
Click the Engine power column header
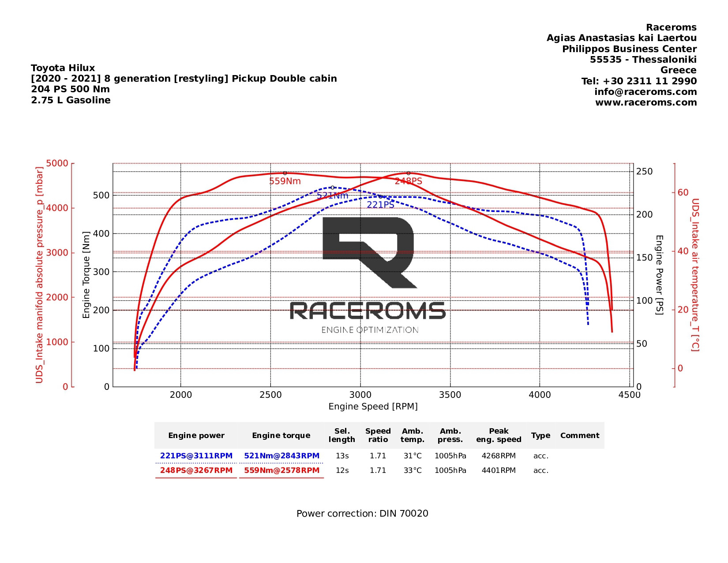pyautogui.click(x=196, y=435)
